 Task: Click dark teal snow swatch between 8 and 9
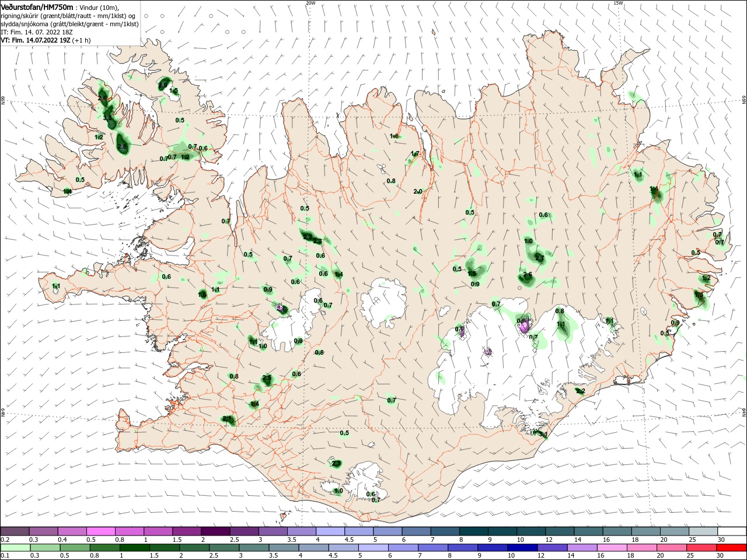(x=473, y=531)
